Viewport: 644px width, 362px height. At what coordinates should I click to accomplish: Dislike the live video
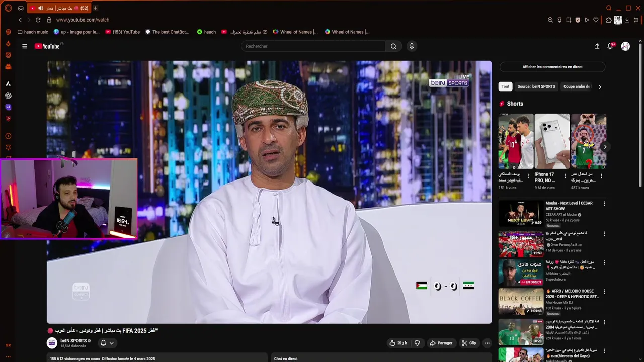(x=417, y=343)
